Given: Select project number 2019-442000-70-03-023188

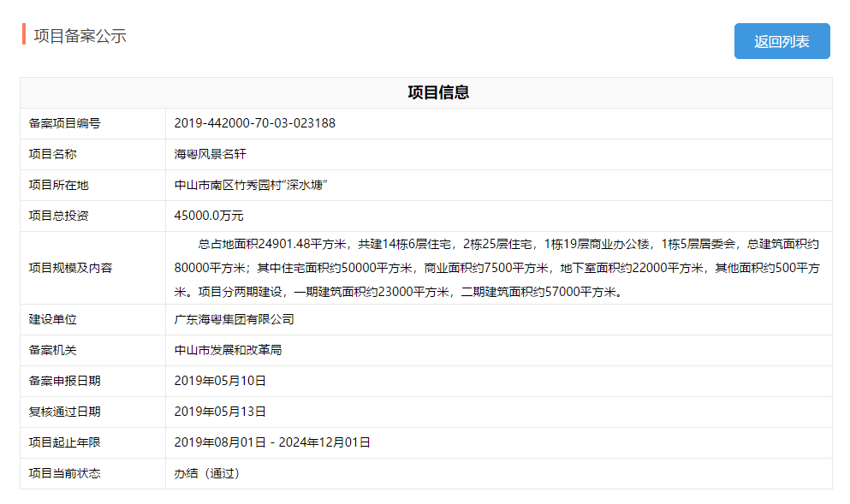Looking at the screenshot, I should click(x=255, y=123).
